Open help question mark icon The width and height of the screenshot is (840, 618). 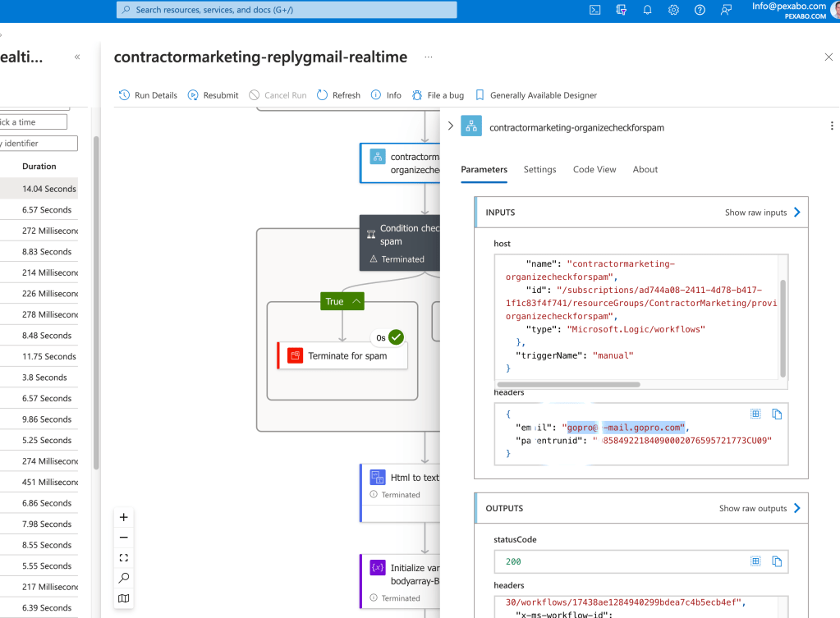[x=700, y=10]
